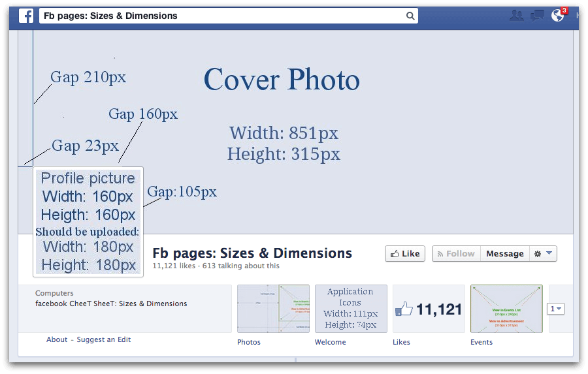Open the Welcome tab label
588x374 pixels.
click(x=330, y=342)
